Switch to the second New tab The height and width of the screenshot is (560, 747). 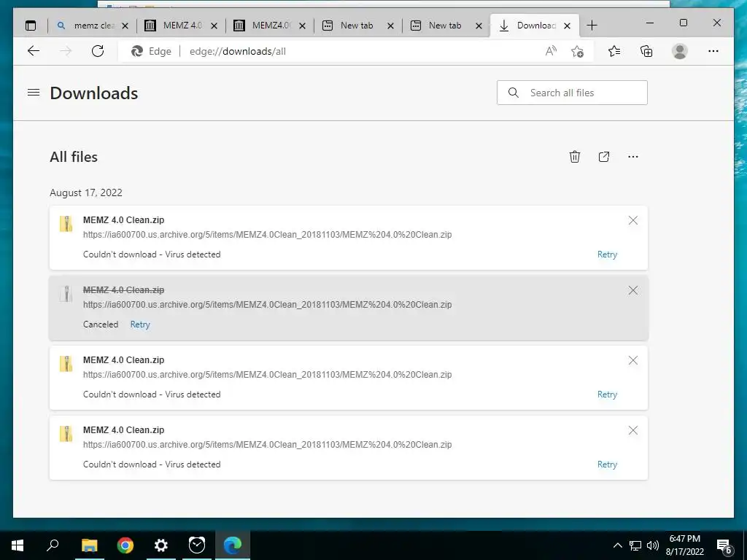click(x=446, y=26)
